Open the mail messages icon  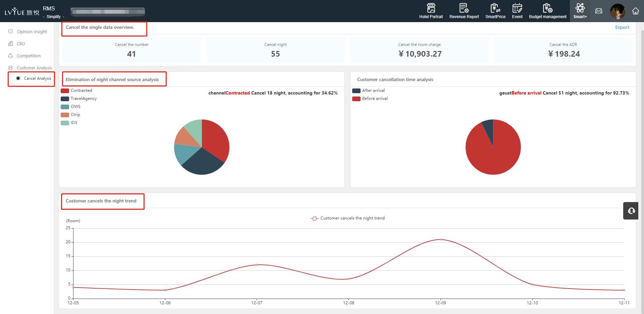(598, 11)
